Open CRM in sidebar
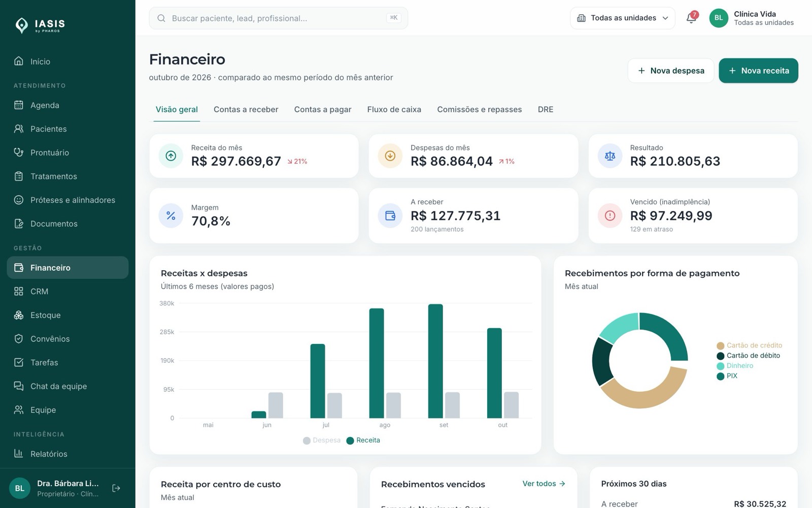The height and width of the screenshot is (508, 812). [67, 292]
